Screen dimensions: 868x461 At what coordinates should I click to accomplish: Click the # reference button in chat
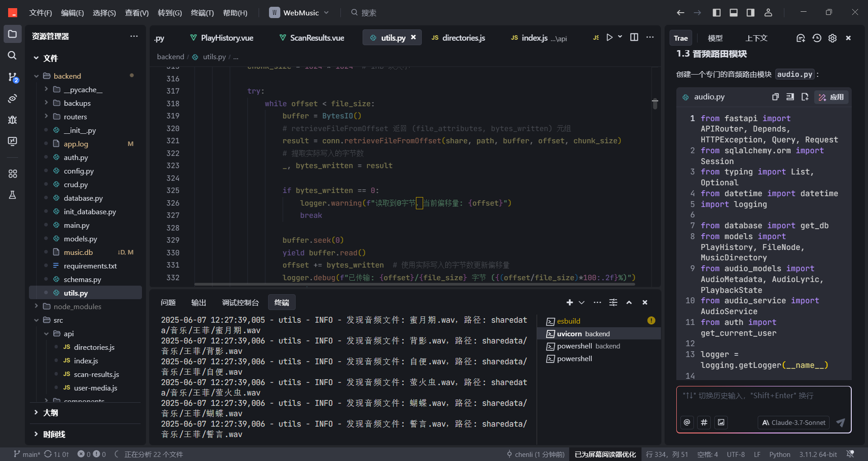tap(704, 422)
